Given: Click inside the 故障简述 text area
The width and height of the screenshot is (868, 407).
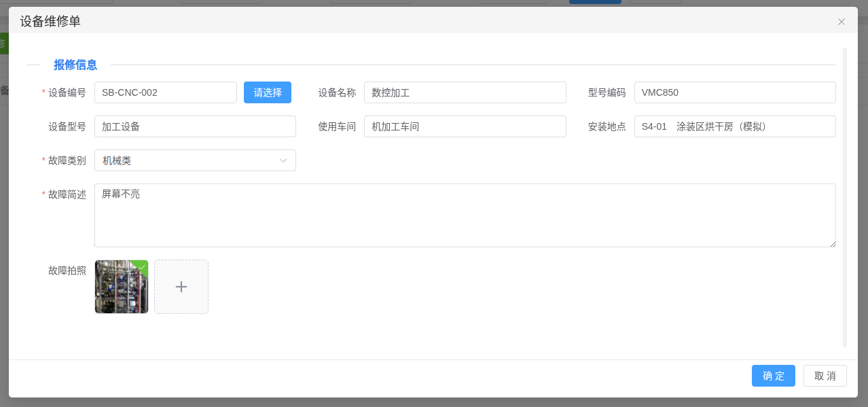Looking at the screenshot, I should tap(465, 215).
